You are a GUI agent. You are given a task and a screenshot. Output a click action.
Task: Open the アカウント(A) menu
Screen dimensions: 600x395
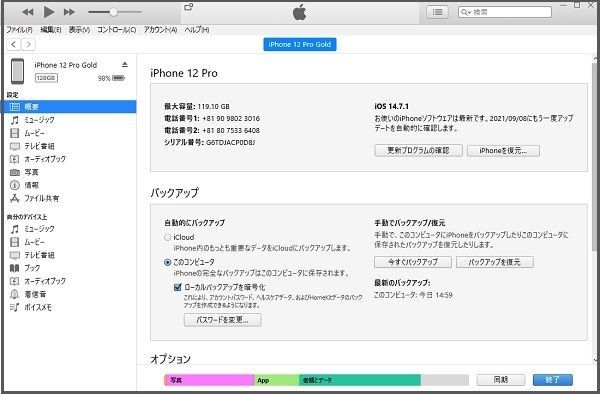(x=160, y=29)
